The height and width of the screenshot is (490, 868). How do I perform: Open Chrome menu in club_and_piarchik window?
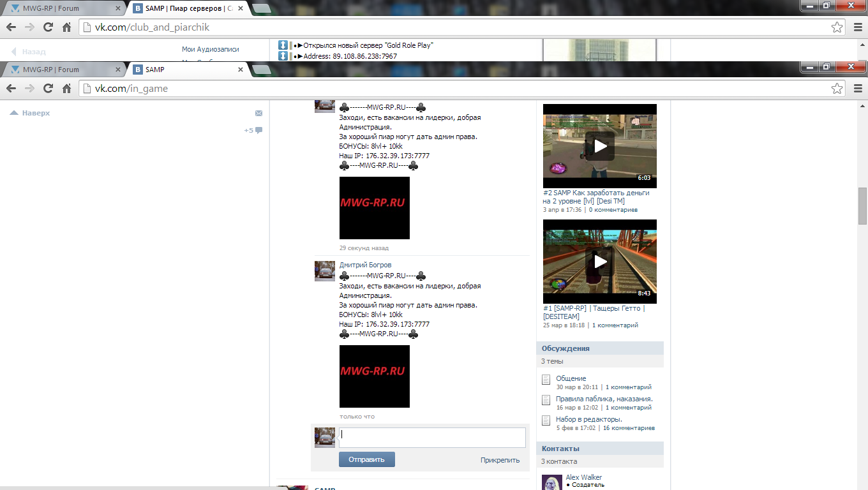tap(858, 27)
